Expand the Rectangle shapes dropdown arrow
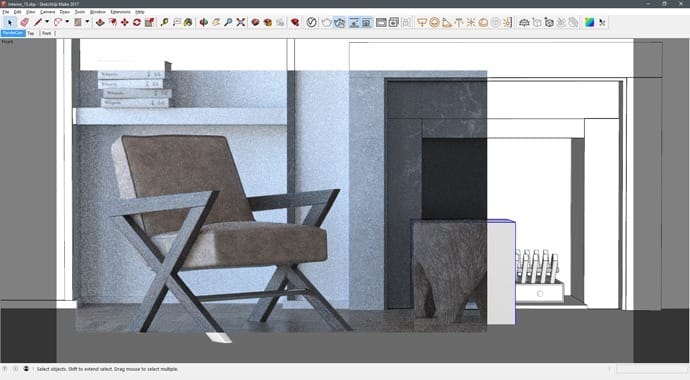 (x=87, y=22)
